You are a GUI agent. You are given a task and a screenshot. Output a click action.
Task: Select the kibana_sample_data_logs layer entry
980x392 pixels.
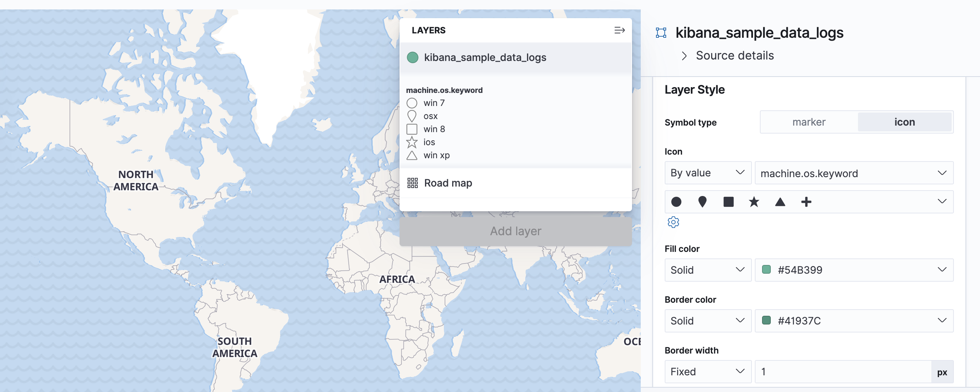point(485,57)
